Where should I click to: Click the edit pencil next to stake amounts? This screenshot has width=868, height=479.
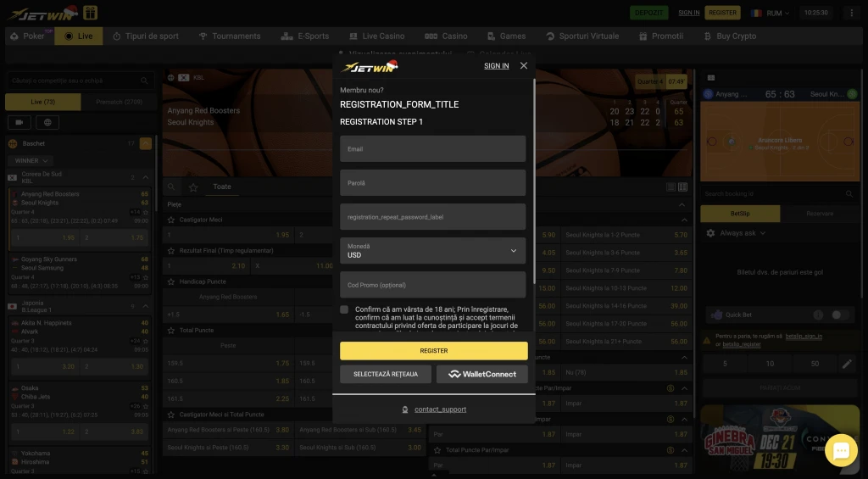click(846, 364)
